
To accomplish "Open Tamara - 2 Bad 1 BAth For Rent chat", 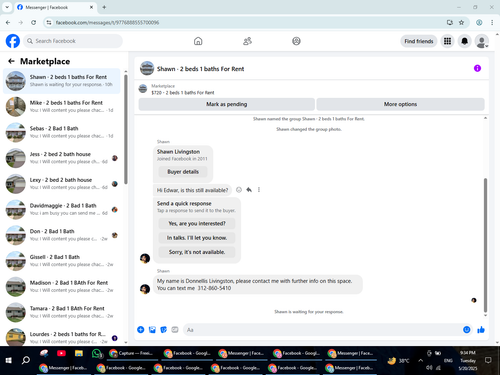I will (x=62, y=312).
